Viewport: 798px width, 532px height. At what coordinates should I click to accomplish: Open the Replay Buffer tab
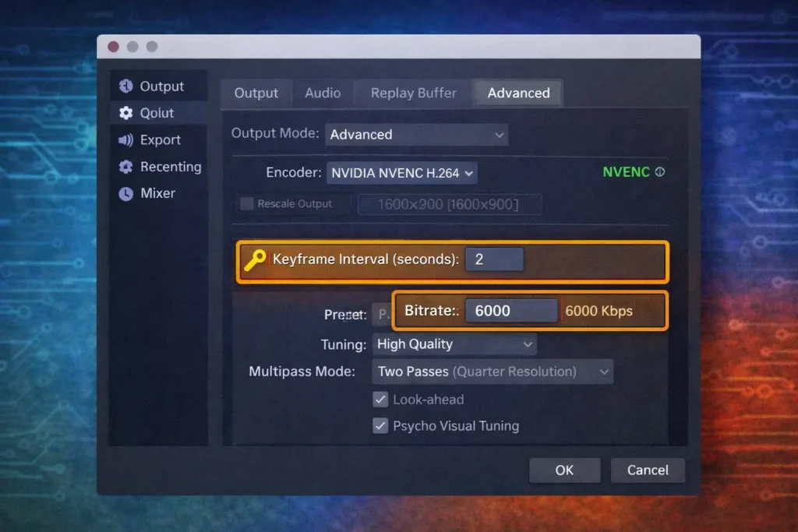[412, 93]
